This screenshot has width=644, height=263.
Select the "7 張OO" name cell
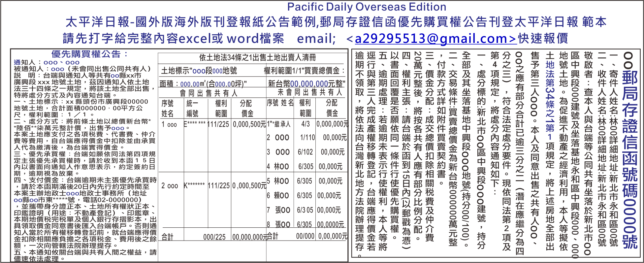(278, 210)
